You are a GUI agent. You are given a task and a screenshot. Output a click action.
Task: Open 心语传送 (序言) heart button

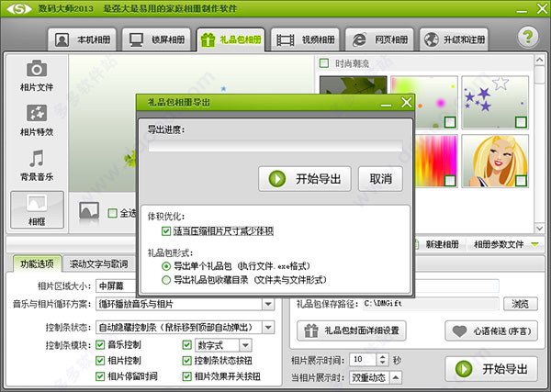coord(491,330)
